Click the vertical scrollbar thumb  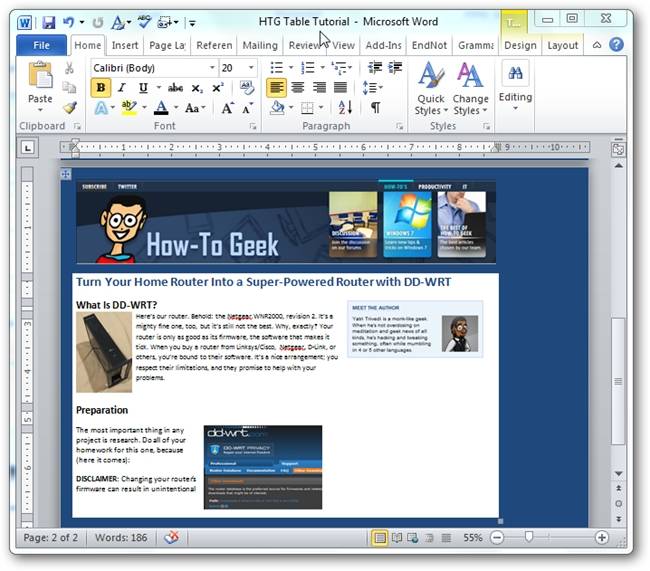coord(618,380)
